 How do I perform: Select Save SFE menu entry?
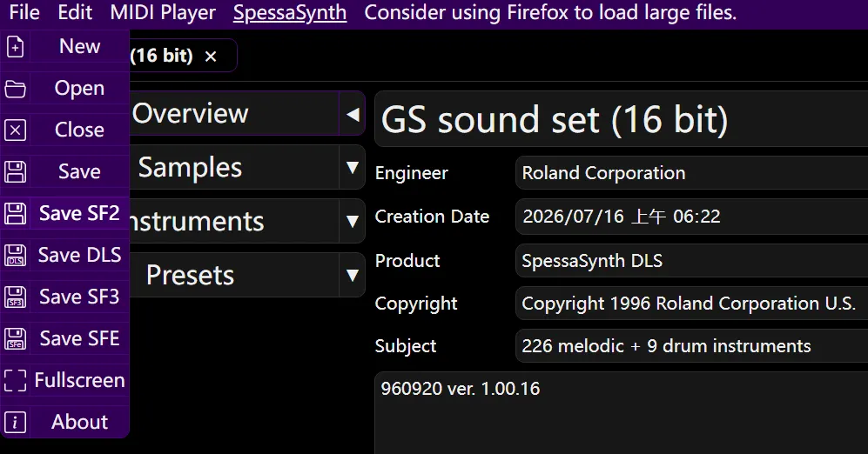[x=64, y=338]
